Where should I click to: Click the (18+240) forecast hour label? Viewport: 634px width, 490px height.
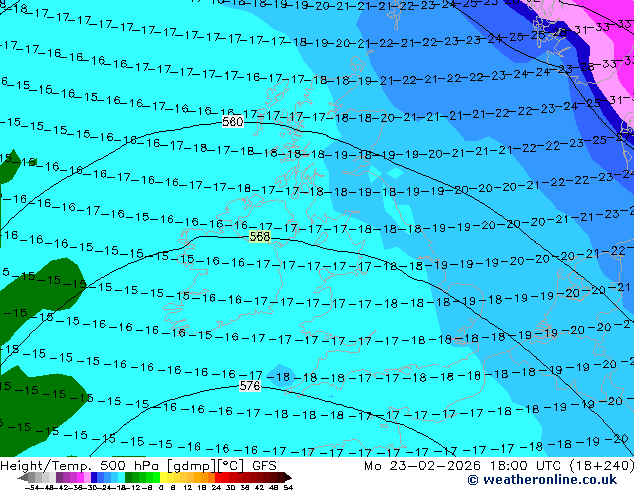click(602, 466)
